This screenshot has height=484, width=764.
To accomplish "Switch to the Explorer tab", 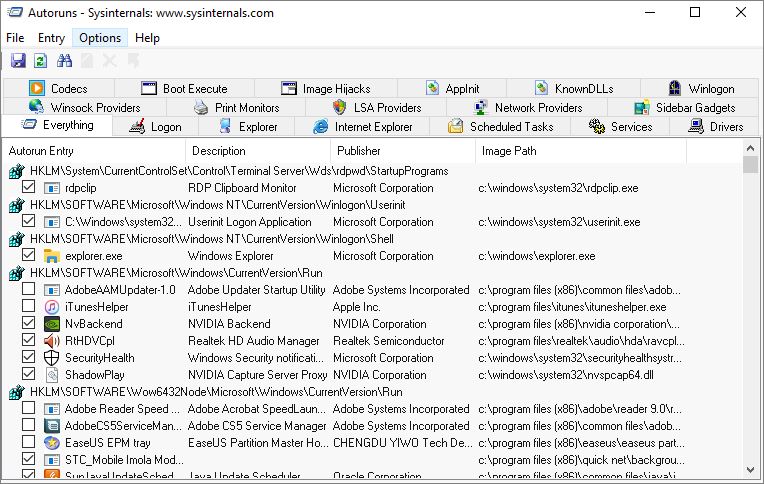I will pyautogui.click(x=247, y=127).
